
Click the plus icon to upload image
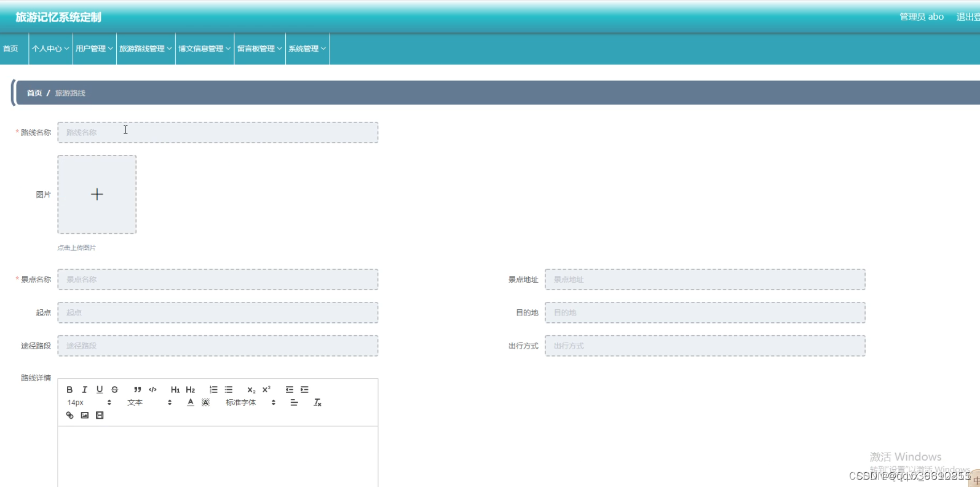click(97, 194)
